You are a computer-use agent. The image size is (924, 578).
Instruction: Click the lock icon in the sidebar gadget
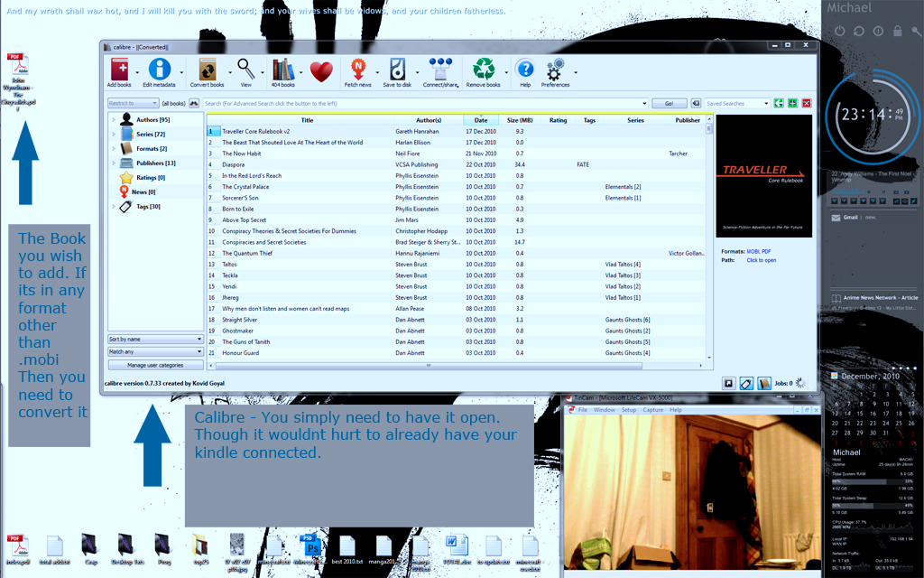[x=898, y=31]
